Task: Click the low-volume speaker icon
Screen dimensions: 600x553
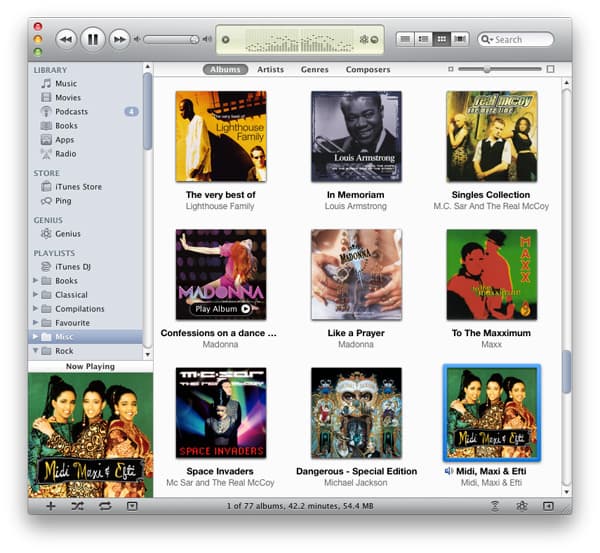Action: (137, 39)
